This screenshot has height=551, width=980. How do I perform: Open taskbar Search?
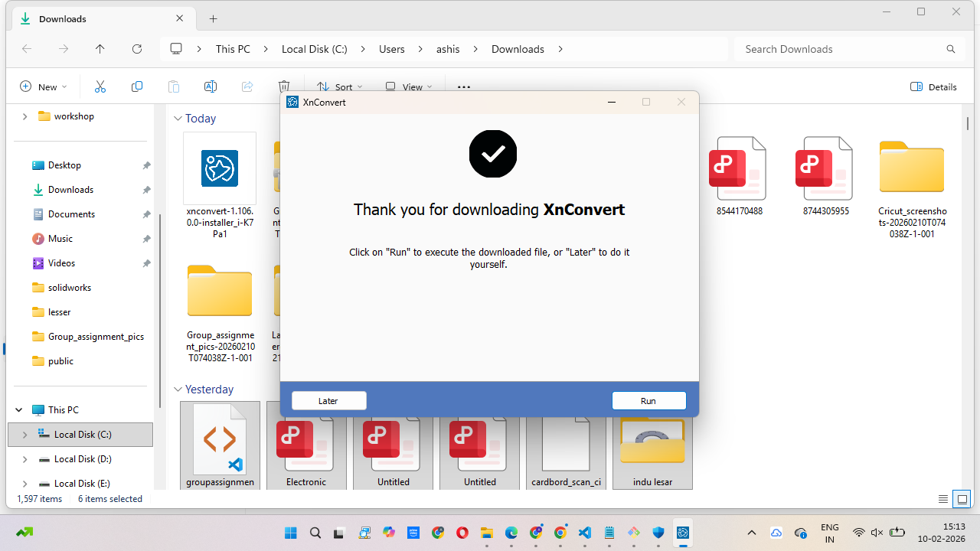click(x=315, y=533)
